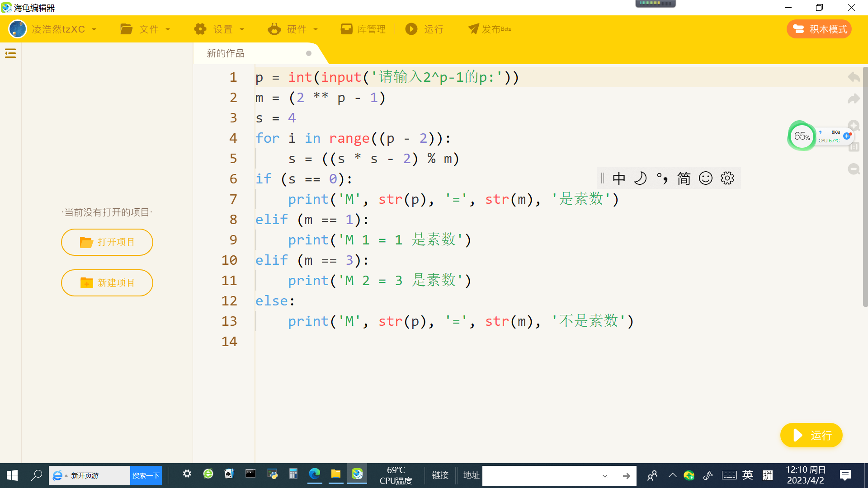The width and height of the screenshot is (868, 488).
Task: Click the 链接 taskbar links label
Action: 440,475
